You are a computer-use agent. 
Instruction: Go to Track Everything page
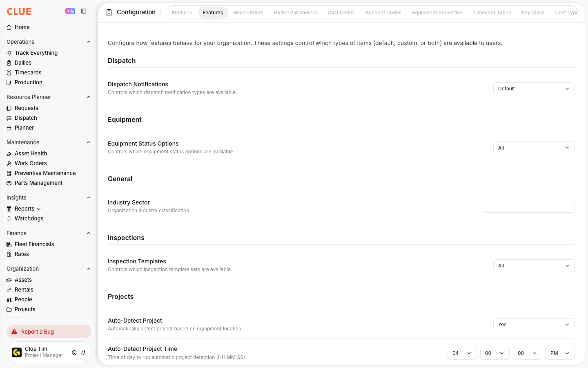[x=36, y=53]
